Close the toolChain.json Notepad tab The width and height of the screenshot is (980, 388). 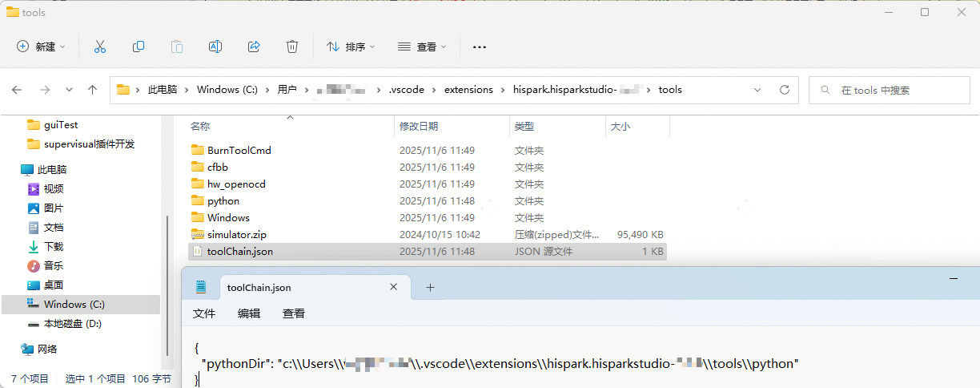[x=393, y=287]
